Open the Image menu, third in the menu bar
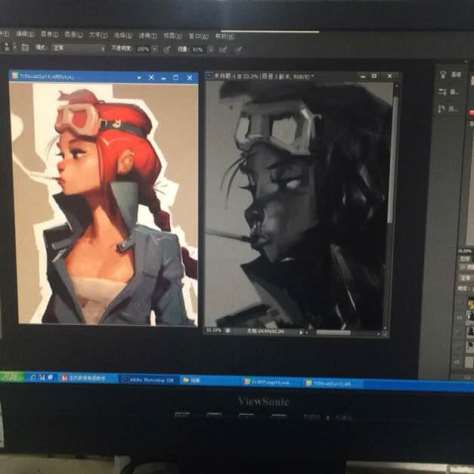 pos(49,34)
